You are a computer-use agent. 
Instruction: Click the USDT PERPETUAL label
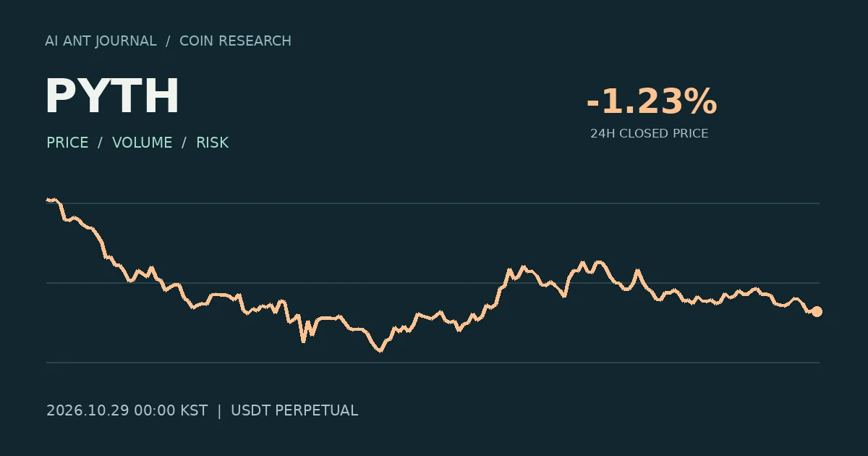tap(294, 410)
